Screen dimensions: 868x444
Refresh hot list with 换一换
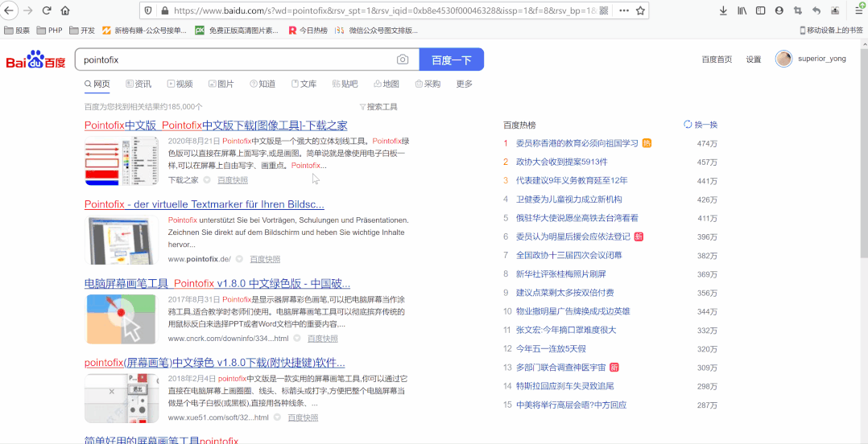tap(701, 125)
